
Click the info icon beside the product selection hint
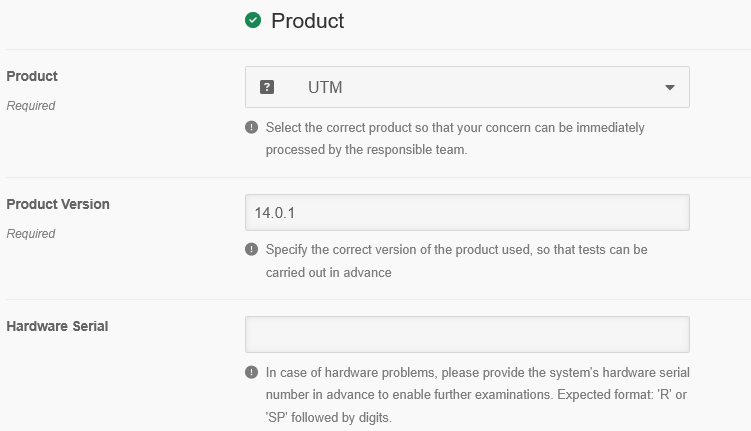(251, 128)
